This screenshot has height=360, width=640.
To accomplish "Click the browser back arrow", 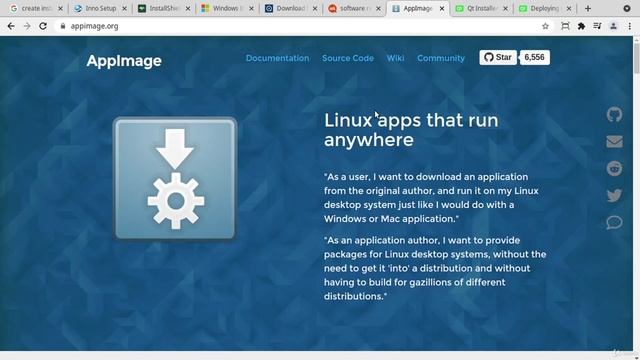I will [x=11, y=26].
